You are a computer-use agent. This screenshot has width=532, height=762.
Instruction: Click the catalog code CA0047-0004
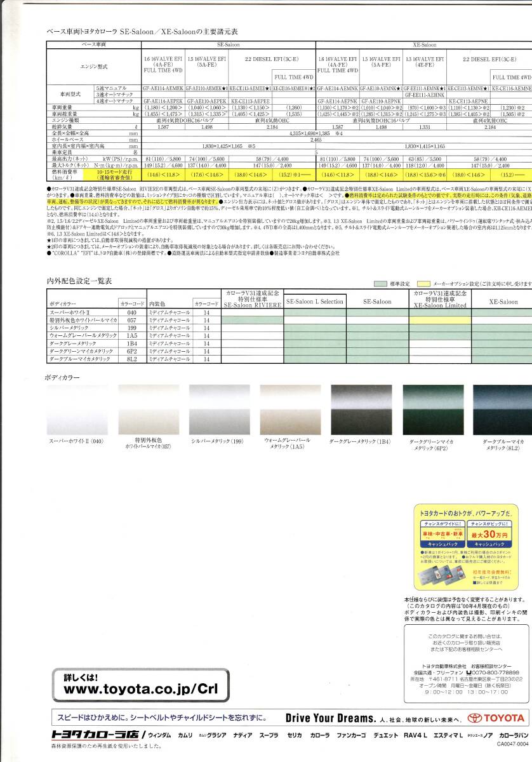point(513,744)
